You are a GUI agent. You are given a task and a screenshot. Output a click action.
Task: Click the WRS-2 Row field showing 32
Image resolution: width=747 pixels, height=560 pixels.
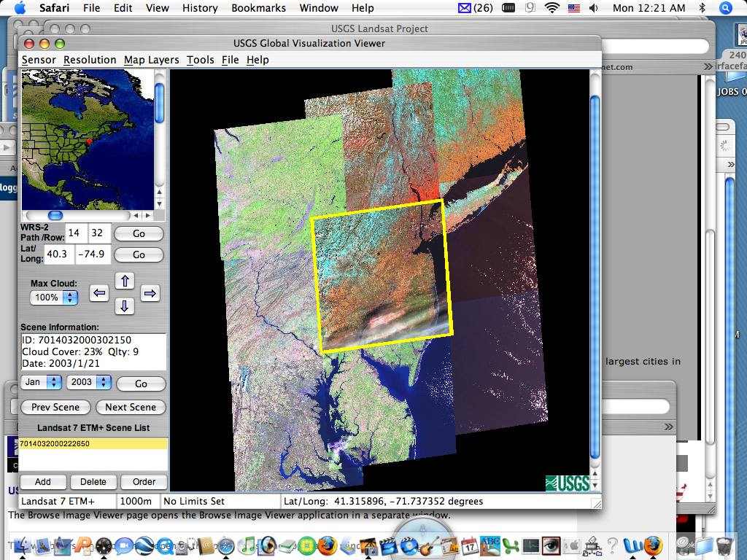98,233
